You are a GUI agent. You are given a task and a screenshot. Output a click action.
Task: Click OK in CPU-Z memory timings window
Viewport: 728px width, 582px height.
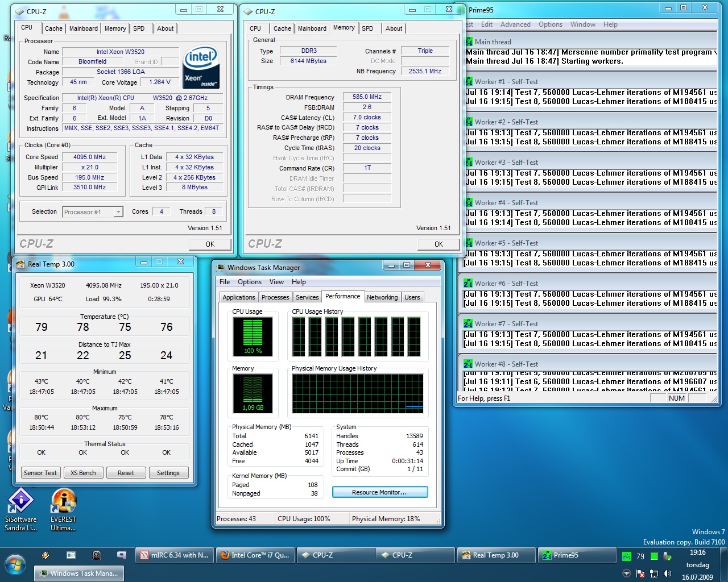click(x=439, y=244)
